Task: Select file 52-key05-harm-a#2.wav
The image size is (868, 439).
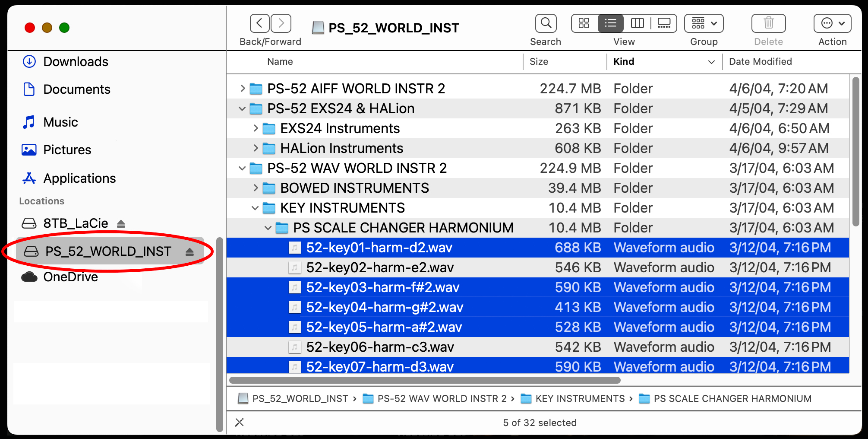Action: (538, 327)
